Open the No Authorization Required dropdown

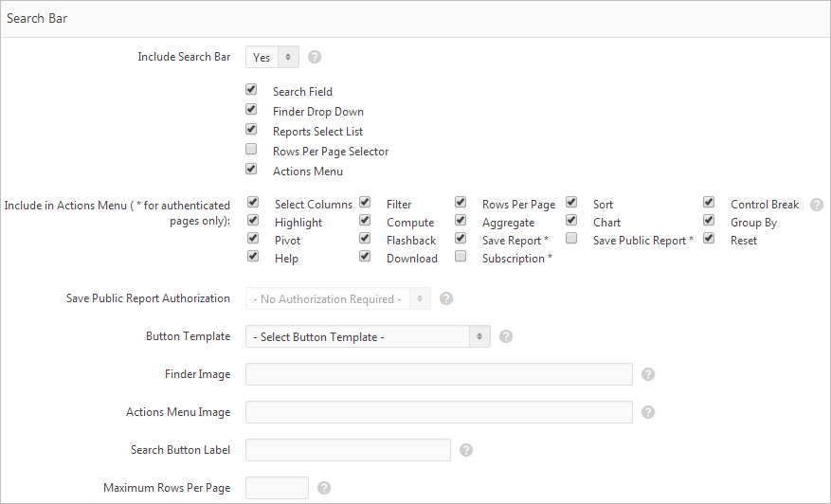[x=337, y=299]
